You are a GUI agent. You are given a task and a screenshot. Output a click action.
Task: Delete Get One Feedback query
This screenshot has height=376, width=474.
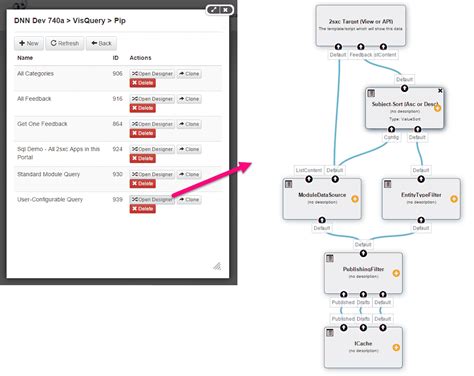coord(143,133)
